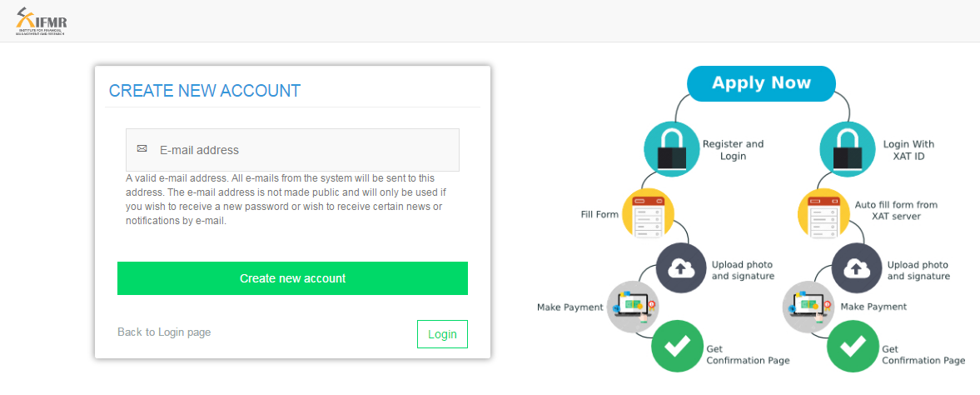Click the left Get Confirmation Page checkmark icon
The width and height of the screenshot is (980, 395).
(x=678, y=346)
